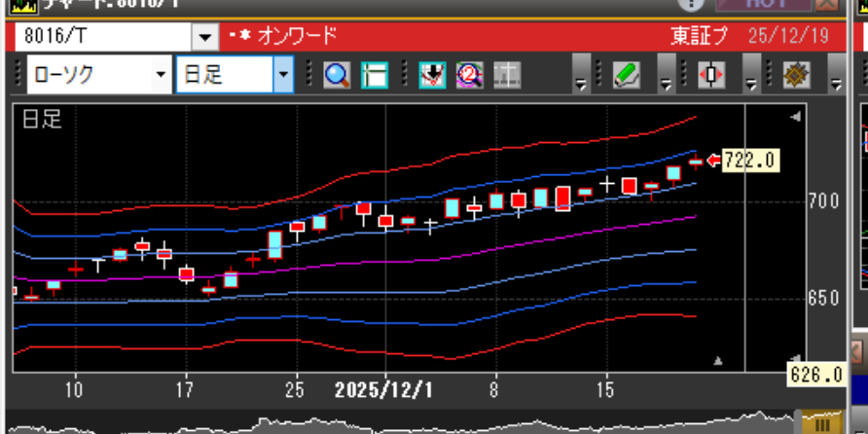The width and height of the screenshot is (868, 434).
Task: Click the brown diamond grid icon
Action: tap(797, 75)
